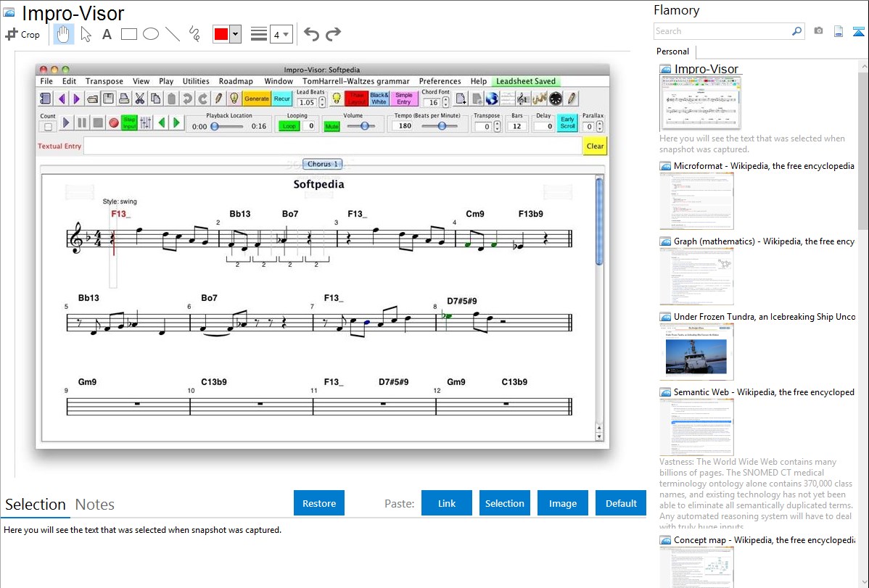869x588 pixels.
Task: Redo the Flamory annotation
Action: click(x=333, y=34)
